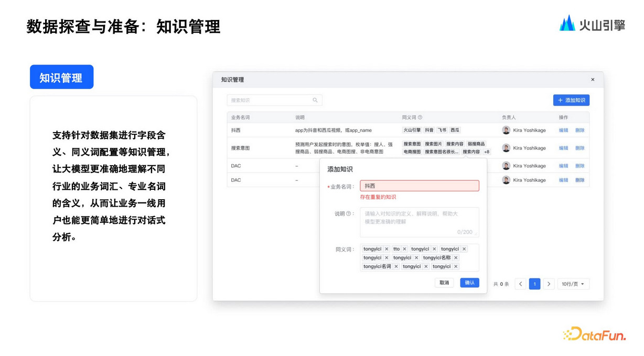This screenshot has width=644, height=356.
Task: Click the help icon beside 同义词 column header
Action: click(x=420, y=117)
